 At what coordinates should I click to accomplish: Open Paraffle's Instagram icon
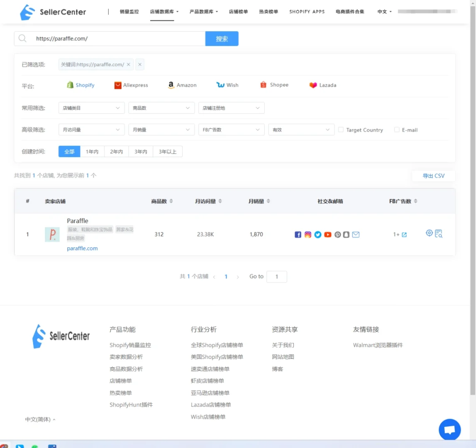click(308, 234)
